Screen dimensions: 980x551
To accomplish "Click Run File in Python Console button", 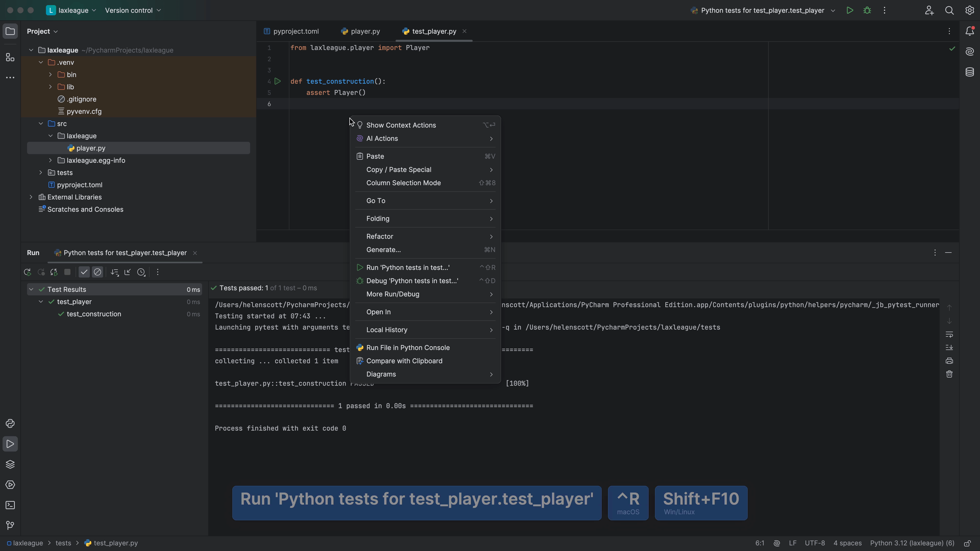I will (x=408, y=347).
